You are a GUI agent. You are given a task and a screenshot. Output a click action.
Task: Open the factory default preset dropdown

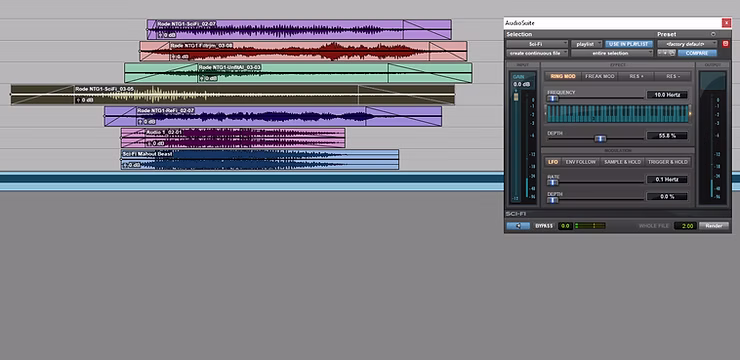pyautogui.click(x=687, y=43)
